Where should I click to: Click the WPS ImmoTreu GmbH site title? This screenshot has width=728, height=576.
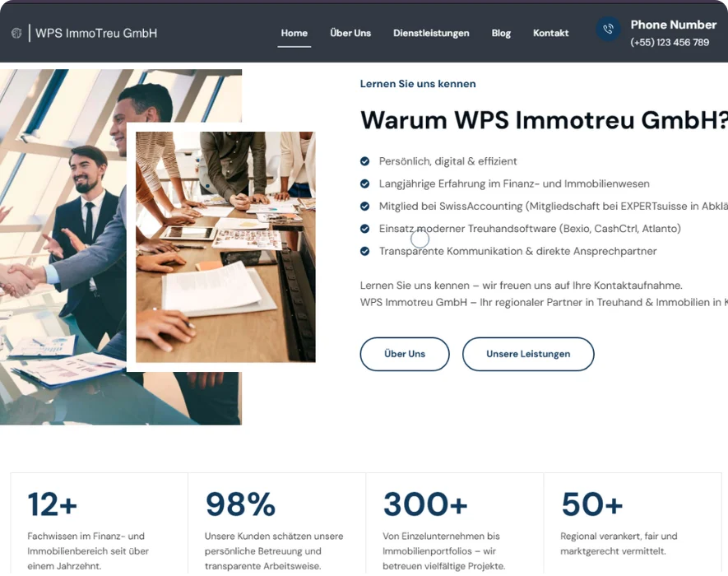(x=96, y=33)
